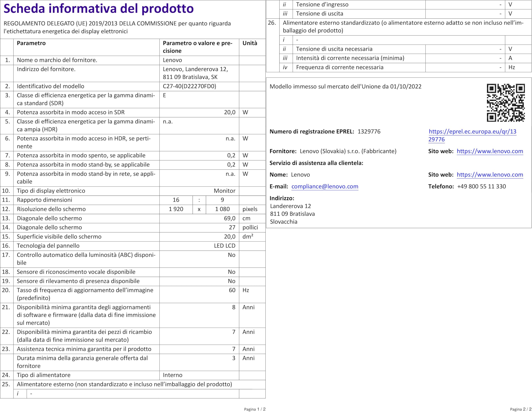Click the phone number +49 800 55 11 330
Viewport: 532px width, 416px height.
tap(481, 187)
